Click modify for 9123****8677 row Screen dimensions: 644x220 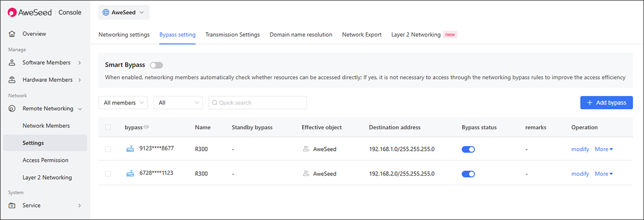(x=580, y=149)
